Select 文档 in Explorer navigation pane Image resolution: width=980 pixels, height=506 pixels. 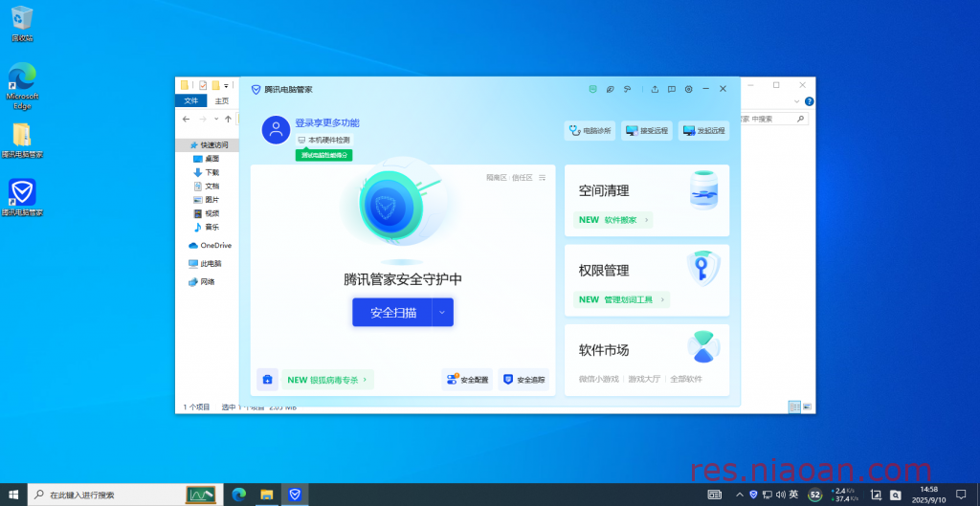coord(208,187)
